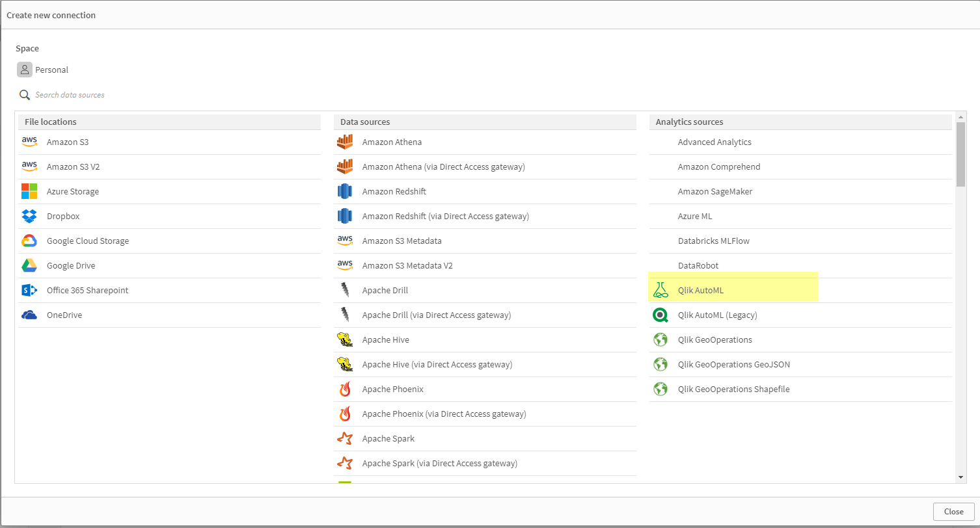Select the Google Drive connector icon
980x528 pixels.
coord(29,265)
